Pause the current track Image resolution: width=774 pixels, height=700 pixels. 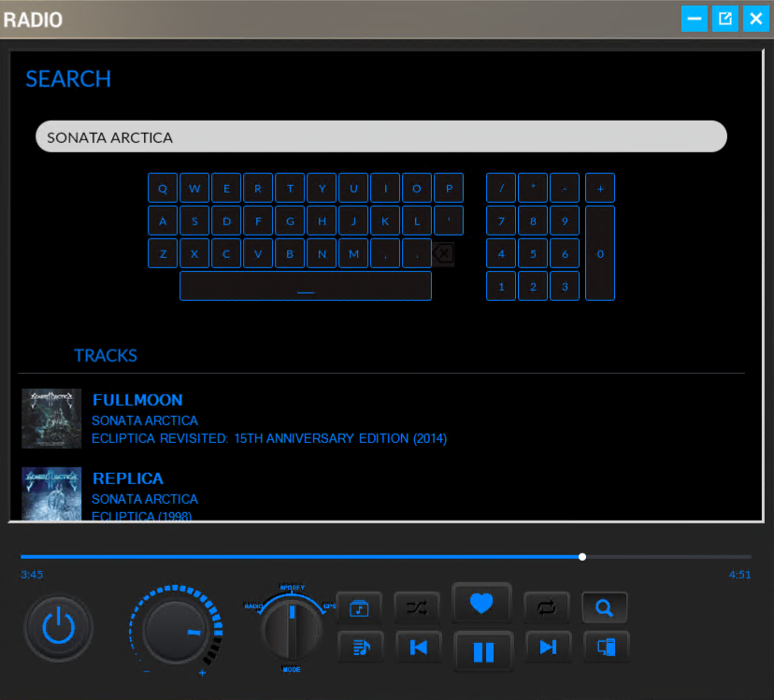coord(482,651)
